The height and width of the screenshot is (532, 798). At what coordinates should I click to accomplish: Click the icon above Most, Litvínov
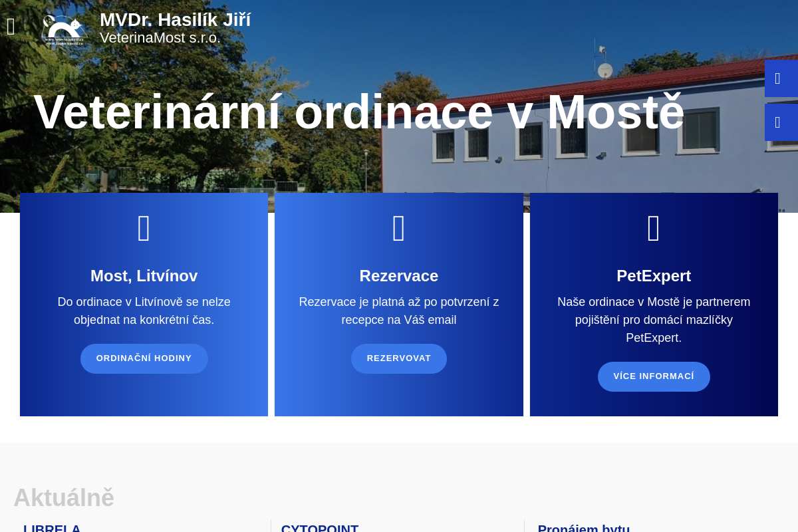coord(144,229)
